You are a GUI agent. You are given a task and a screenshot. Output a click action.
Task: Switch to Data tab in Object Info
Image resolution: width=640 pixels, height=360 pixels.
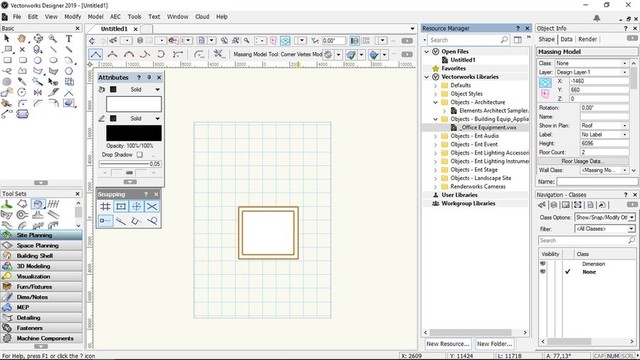[x=566, y=39]
